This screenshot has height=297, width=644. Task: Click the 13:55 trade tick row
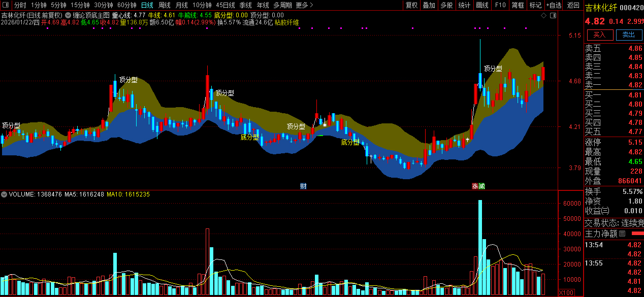(x=614, y=263)
